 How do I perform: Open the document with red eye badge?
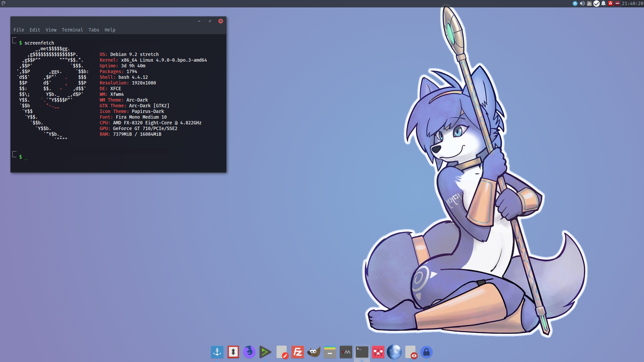(411, 352)
